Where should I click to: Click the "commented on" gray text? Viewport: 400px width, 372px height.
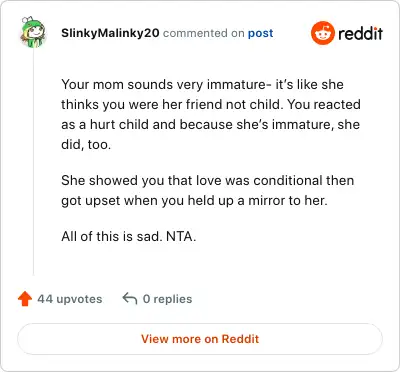204,33
